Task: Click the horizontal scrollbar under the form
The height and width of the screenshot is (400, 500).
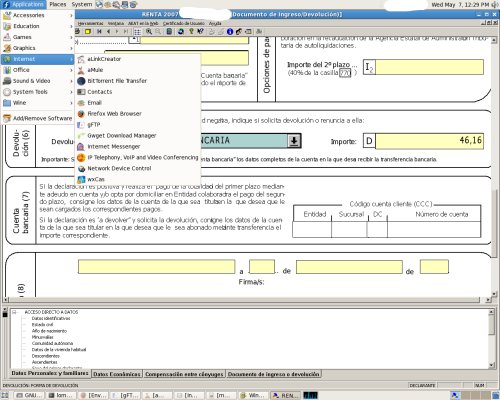Action: (247, 300)
